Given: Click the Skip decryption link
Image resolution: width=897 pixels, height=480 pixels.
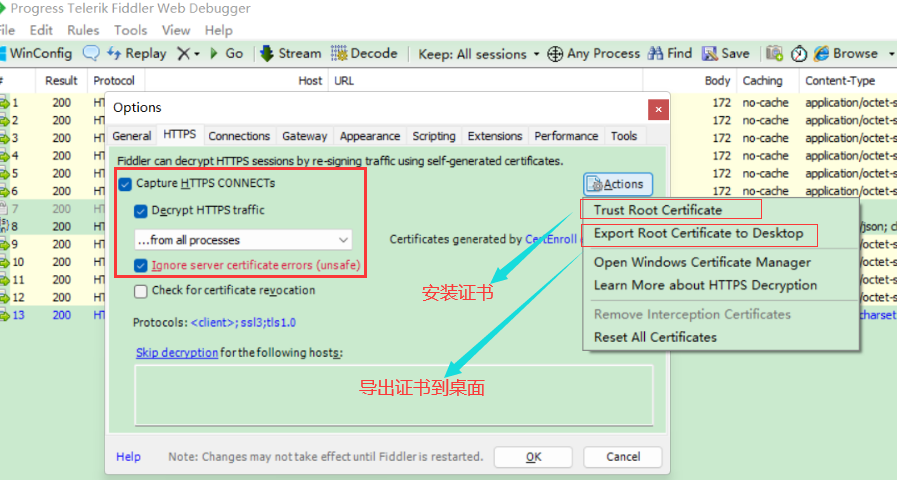Looking at the screenshot, I should pyautogui.click(x=177, y=352).
